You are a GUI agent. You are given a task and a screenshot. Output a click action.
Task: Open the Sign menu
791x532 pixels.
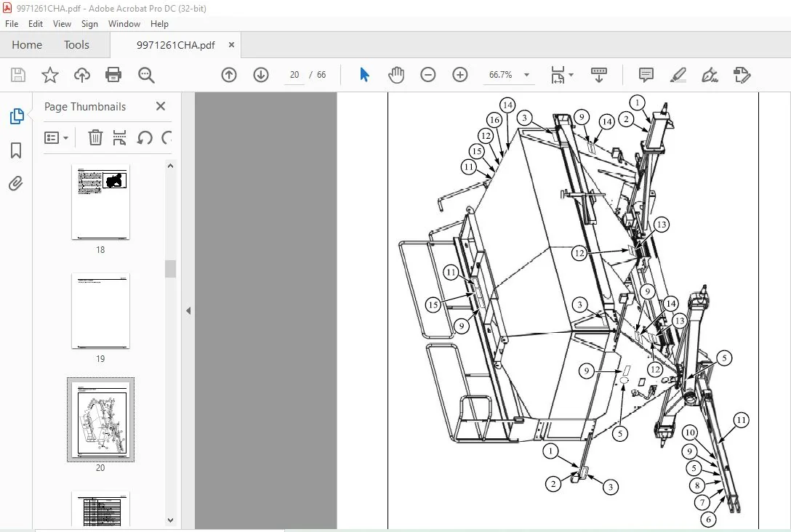point(90,24)
